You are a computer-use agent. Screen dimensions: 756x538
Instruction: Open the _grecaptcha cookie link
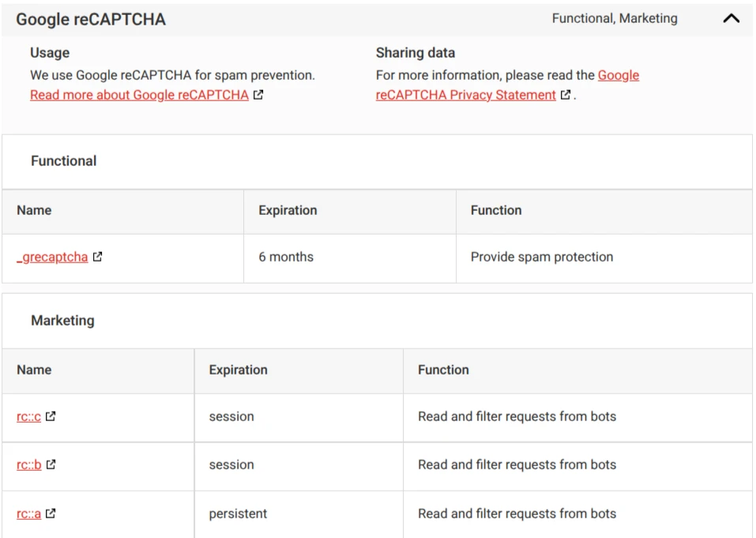(52, 257)
